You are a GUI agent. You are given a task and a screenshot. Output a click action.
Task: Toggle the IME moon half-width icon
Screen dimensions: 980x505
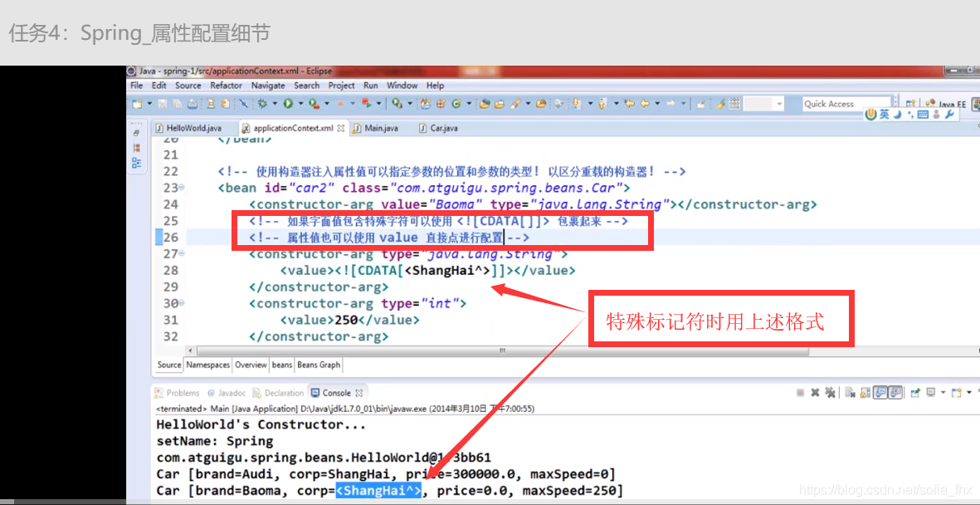click(898, 114)
